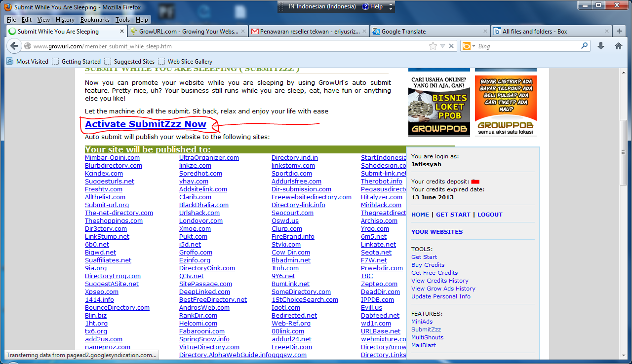The height and width of the screenshot is (364, 632).
Task: Click BestFreeDirectory.net link
Action: (213, 300)
